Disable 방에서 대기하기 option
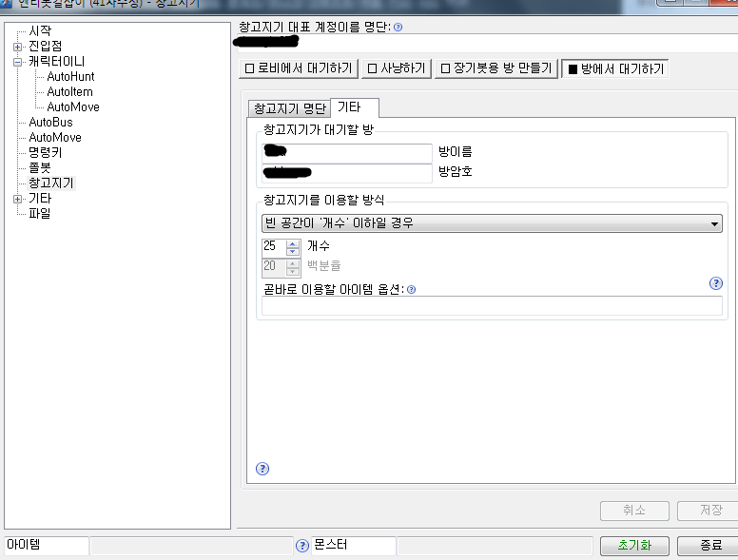This screenshot has height=560, width=738. [x=614, y=68]
